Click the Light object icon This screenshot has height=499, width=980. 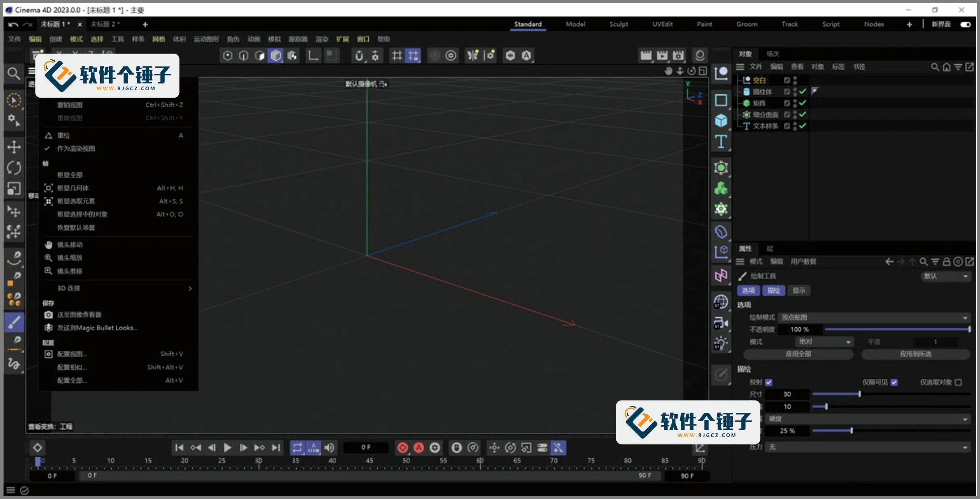721,343
